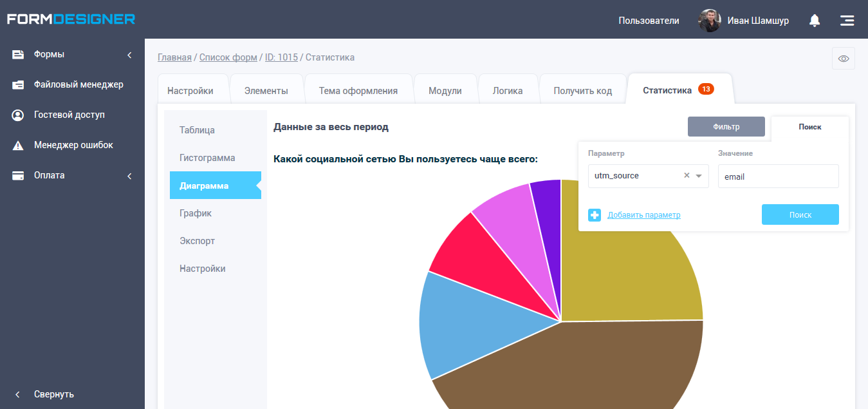Open the Получить код tab
This screenshot has height=409, width=868.
tap(582, 90)
